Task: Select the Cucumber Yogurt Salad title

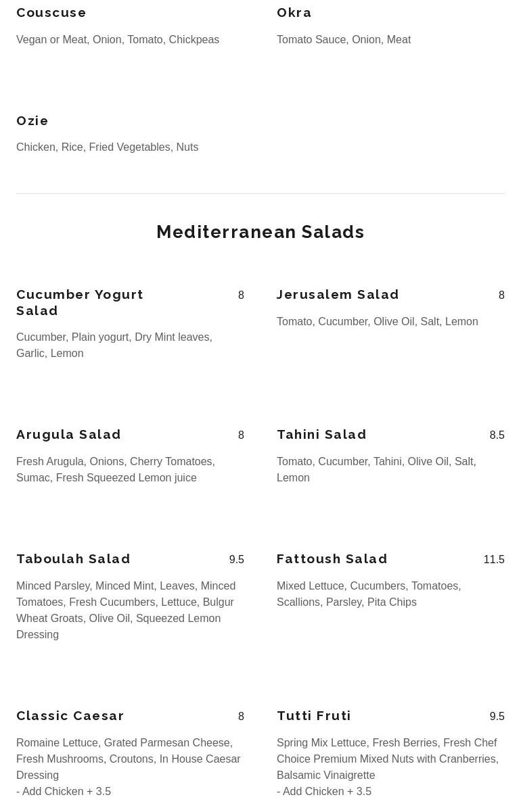Action: pyautogui.click(x=80, y=302)
